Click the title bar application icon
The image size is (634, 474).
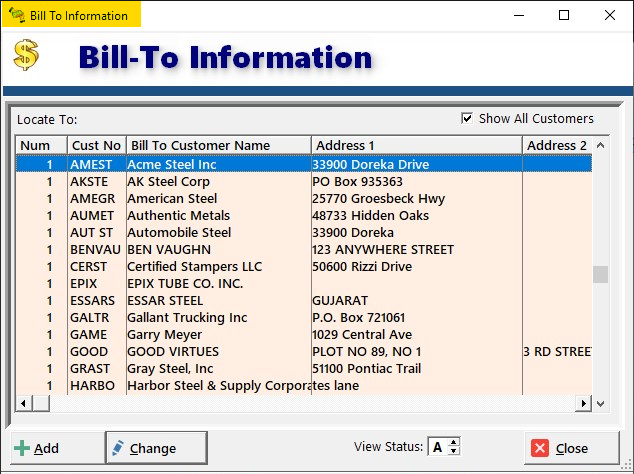[17, 15]
